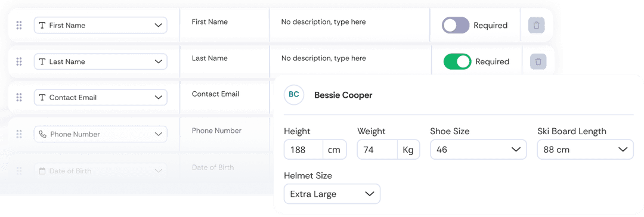644x217 pixels.
Task: Click the drag handle beside First Name
Action: 19,25
